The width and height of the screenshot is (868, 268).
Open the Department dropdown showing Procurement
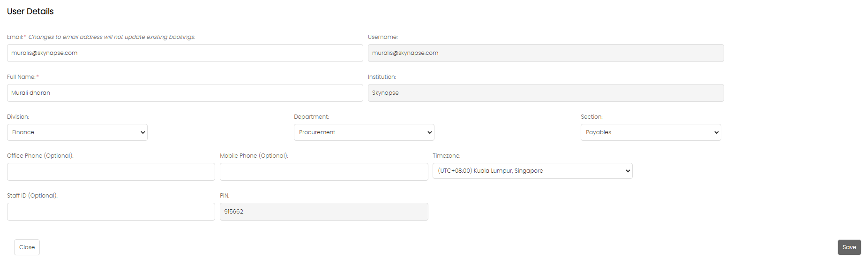pos(364,132)
